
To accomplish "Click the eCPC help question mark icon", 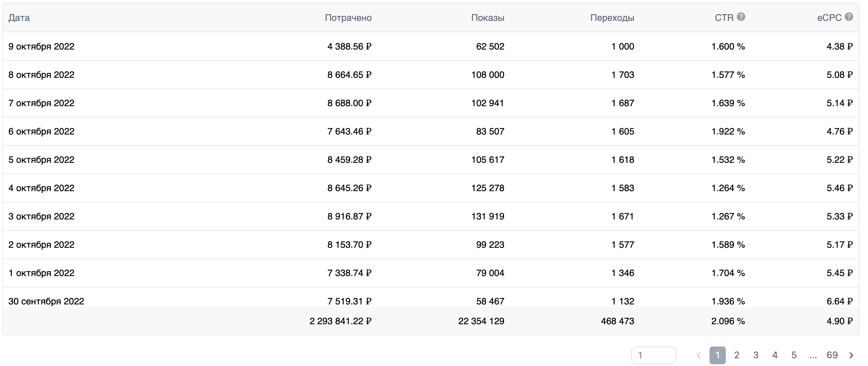I will click(x=849, y=17).
